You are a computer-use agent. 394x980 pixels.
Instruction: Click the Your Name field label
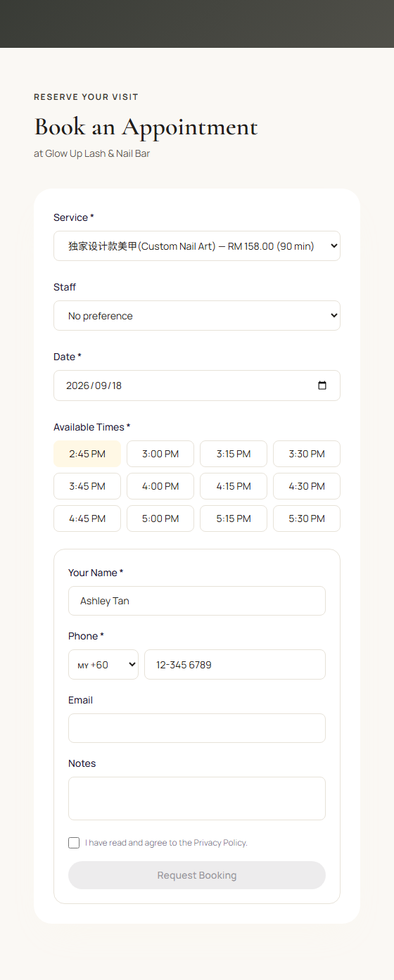pyautogui.click(x=96, y=573)
